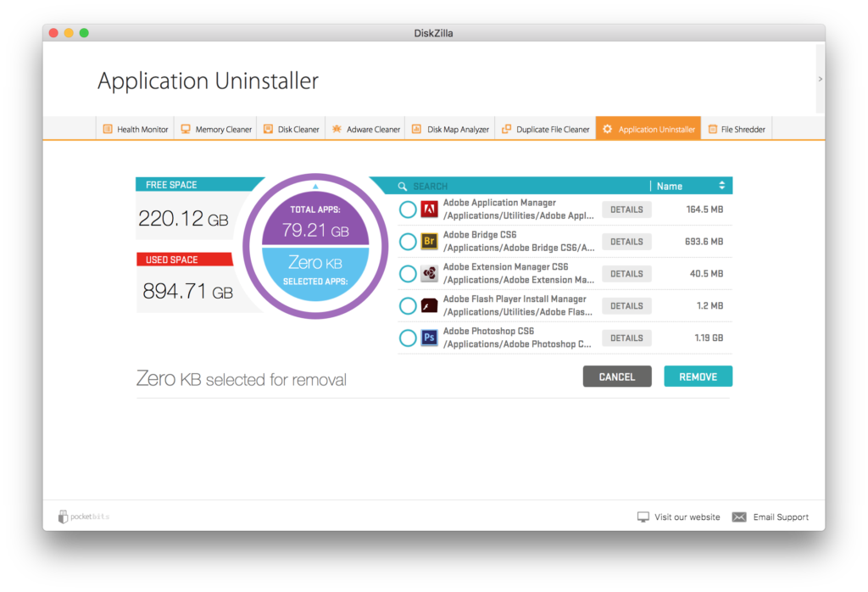
Task: Open the Name sort order dropdown
Action: coord(691,186)
